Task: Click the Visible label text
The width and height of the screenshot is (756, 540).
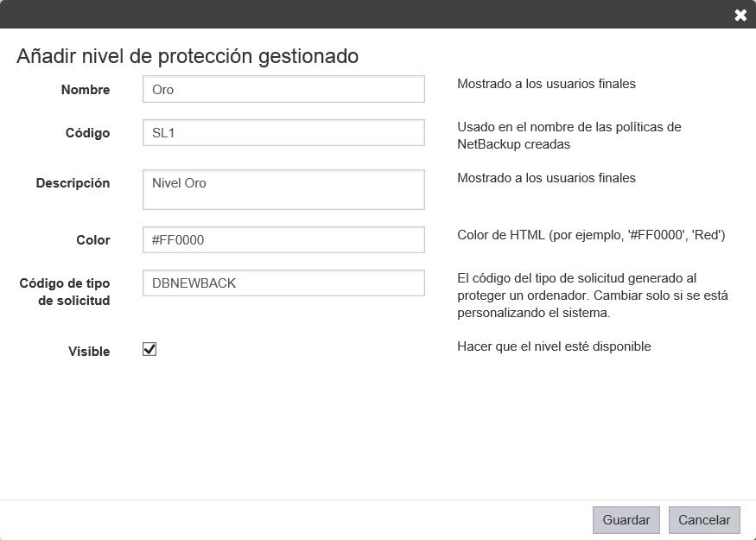Action: (x=89, y=352)
